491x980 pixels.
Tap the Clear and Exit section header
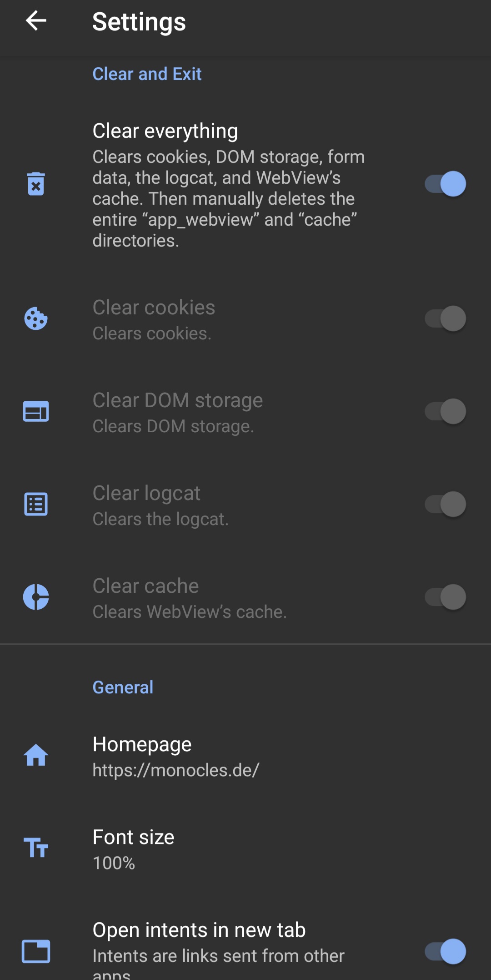147,74
